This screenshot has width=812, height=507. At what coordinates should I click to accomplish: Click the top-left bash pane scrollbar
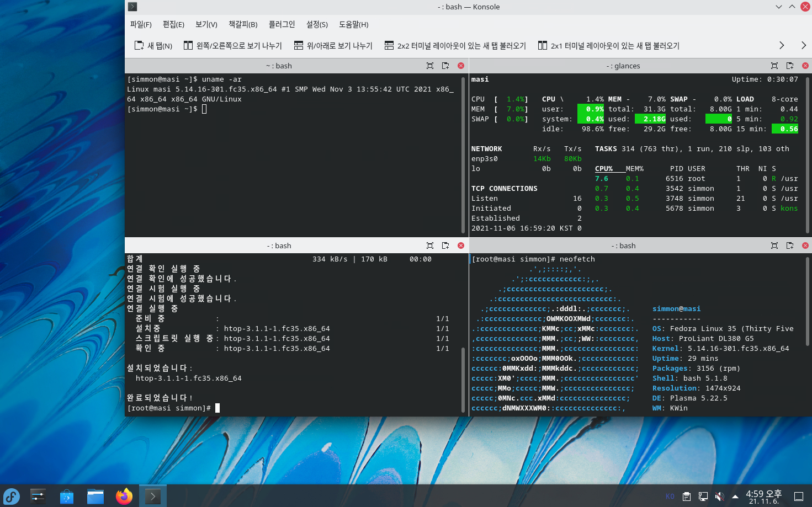(463, 154)
